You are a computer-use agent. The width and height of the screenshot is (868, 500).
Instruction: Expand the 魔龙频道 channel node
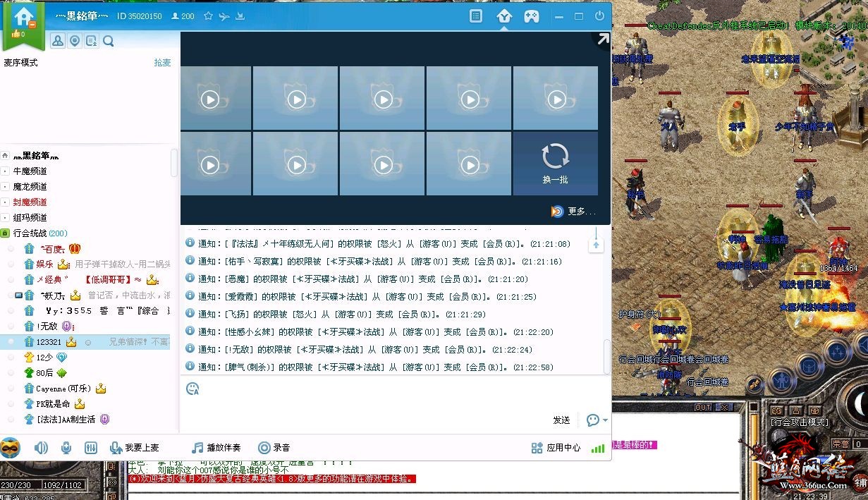click(x=6, y=187)
